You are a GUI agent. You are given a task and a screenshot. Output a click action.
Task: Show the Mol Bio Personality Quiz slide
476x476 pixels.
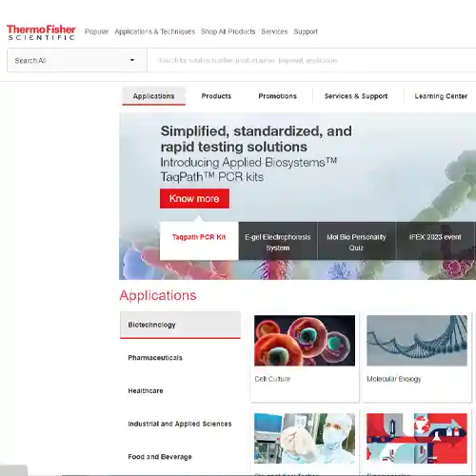(356, 241)
